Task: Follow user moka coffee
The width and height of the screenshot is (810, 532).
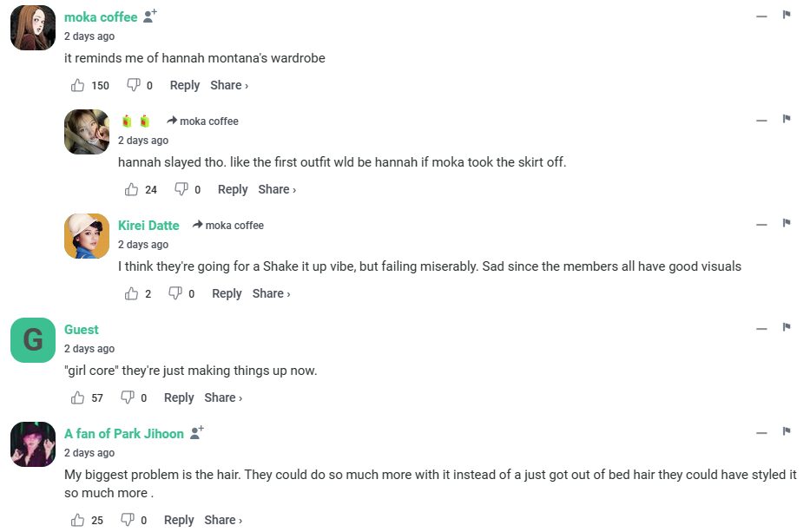Action: pyautogui.click(x=150, y=16)
